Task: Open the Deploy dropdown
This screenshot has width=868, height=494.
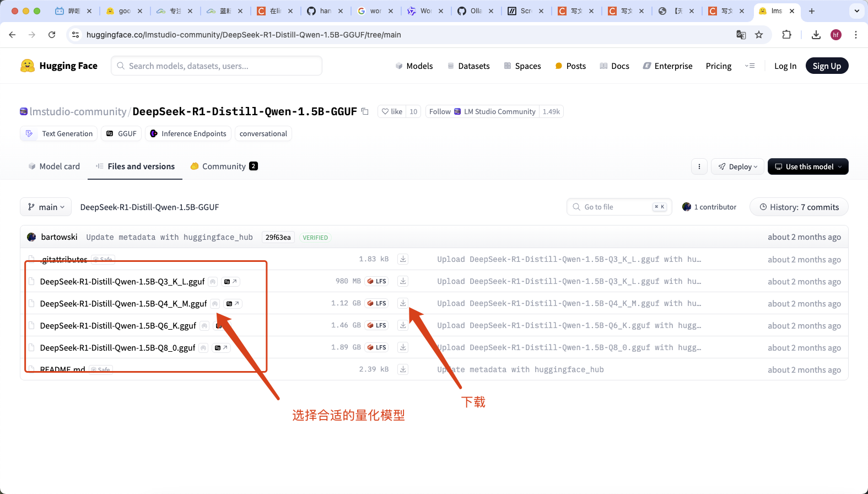Action: [x=737, y=167]
